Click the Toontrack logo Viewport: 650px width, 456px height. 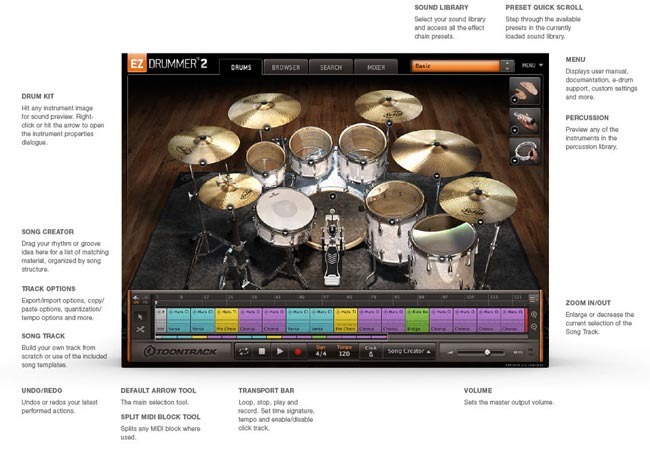[x=180, y=352]
